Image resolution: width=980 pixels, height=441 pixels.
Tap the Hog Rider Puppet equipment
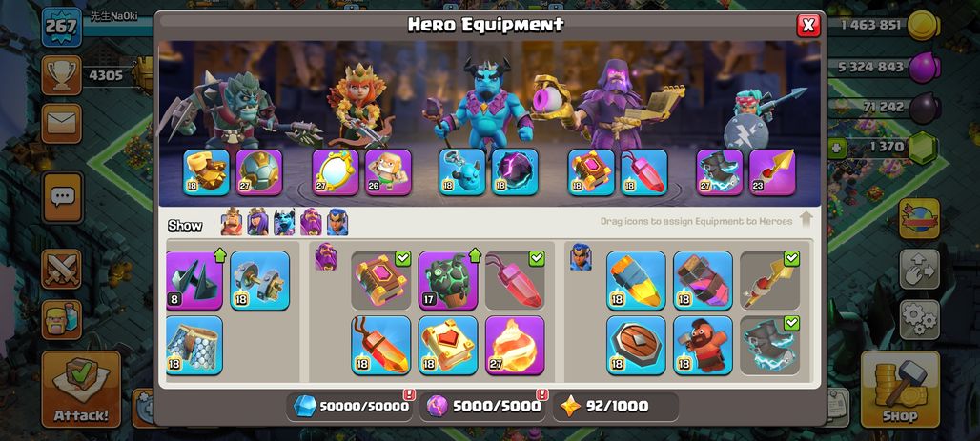pos(703,346)
